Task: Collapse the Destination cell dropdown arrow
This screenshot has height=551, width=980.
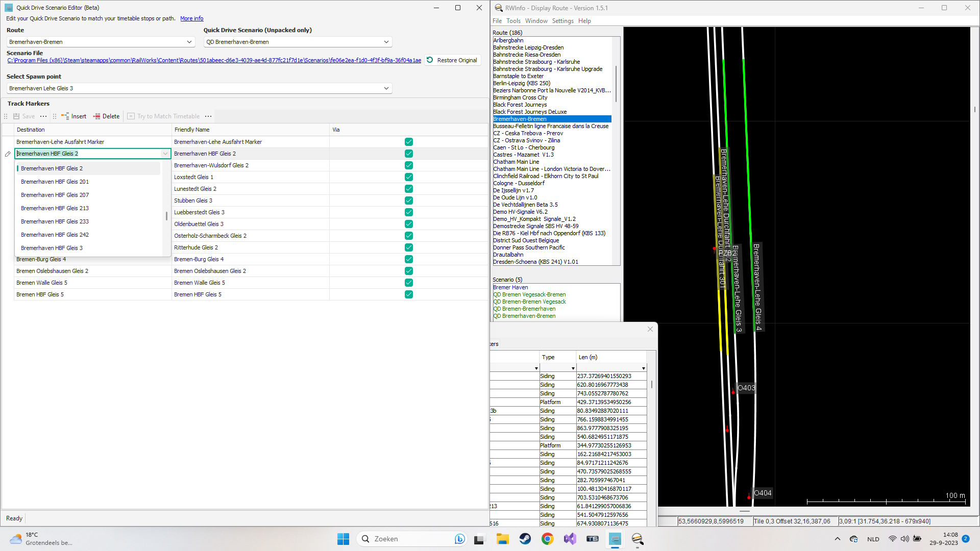Action: click(x=165, y=154)
